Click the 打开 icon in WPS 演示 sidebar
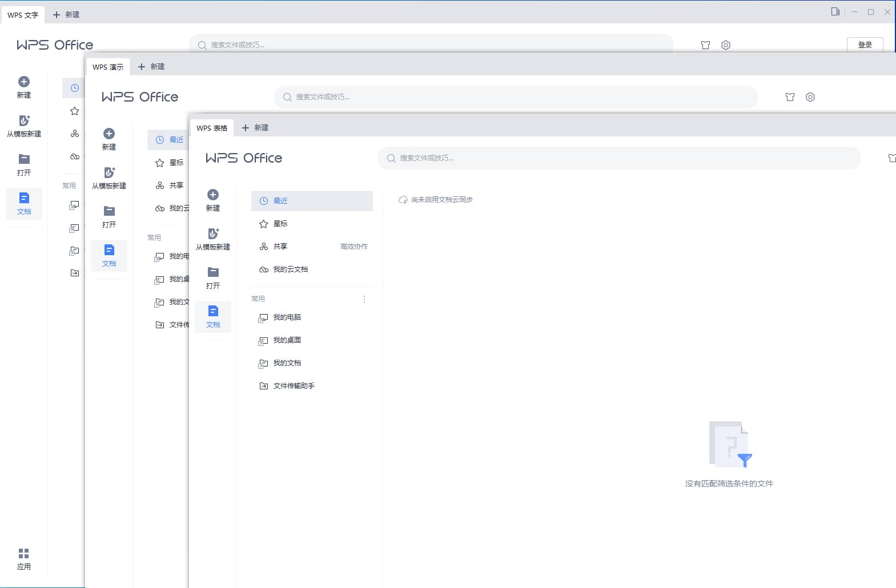The height and width of the screenshot is (588, 896). 109,211
